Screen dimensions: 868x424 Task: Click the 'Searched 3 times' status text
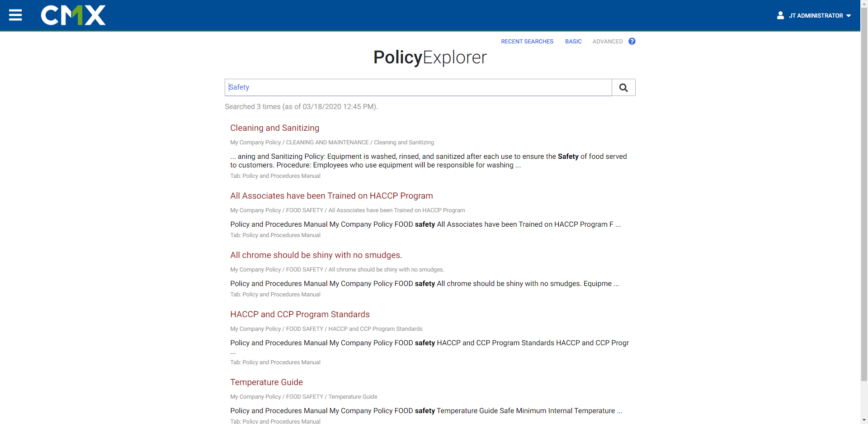click(301, 107)
